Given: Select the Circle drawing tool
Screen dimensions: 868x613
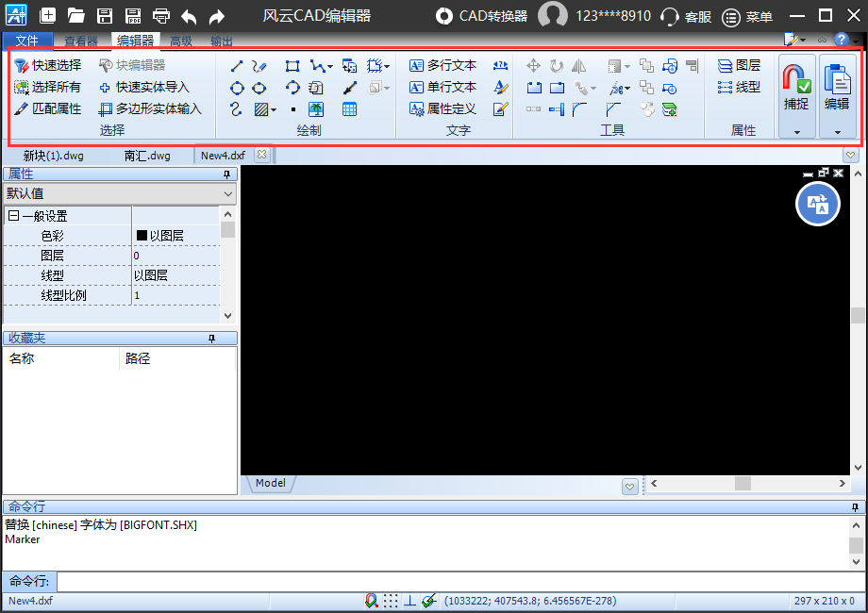Looking at the screenshot, I should 237,88.
